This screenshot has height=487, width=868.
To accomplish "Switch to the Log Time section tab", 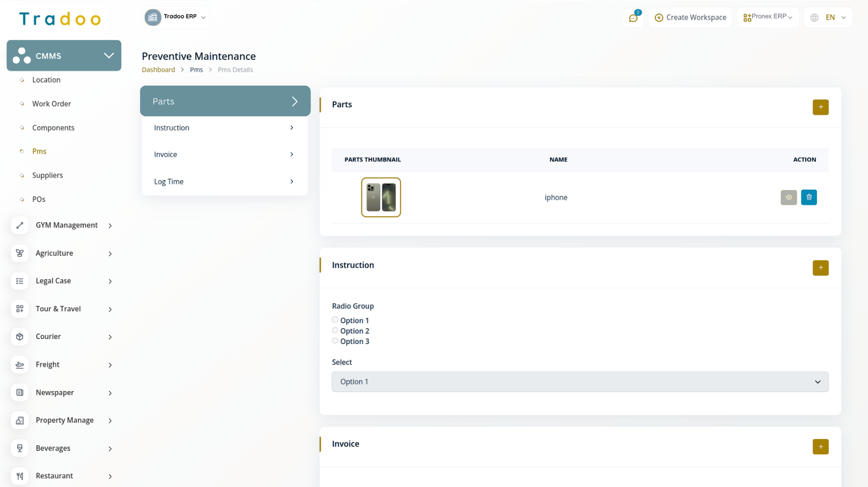I will pos(224,182).
